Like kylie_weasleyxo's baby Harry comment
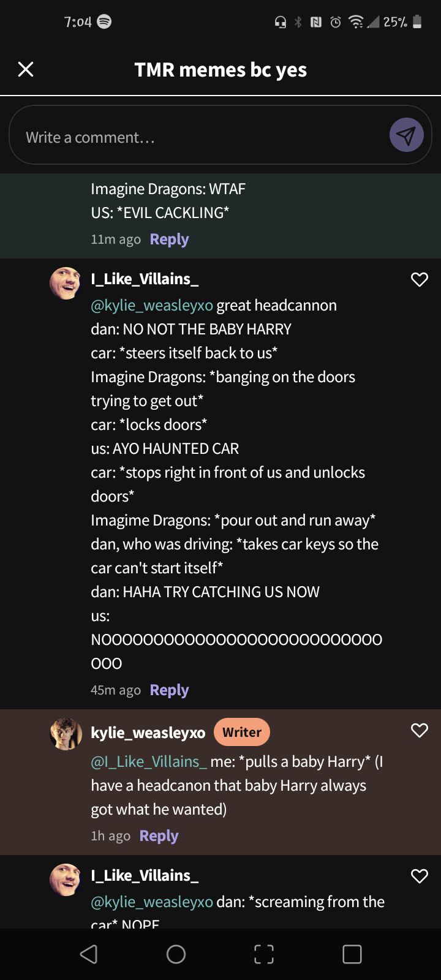 tap(420, 730)
